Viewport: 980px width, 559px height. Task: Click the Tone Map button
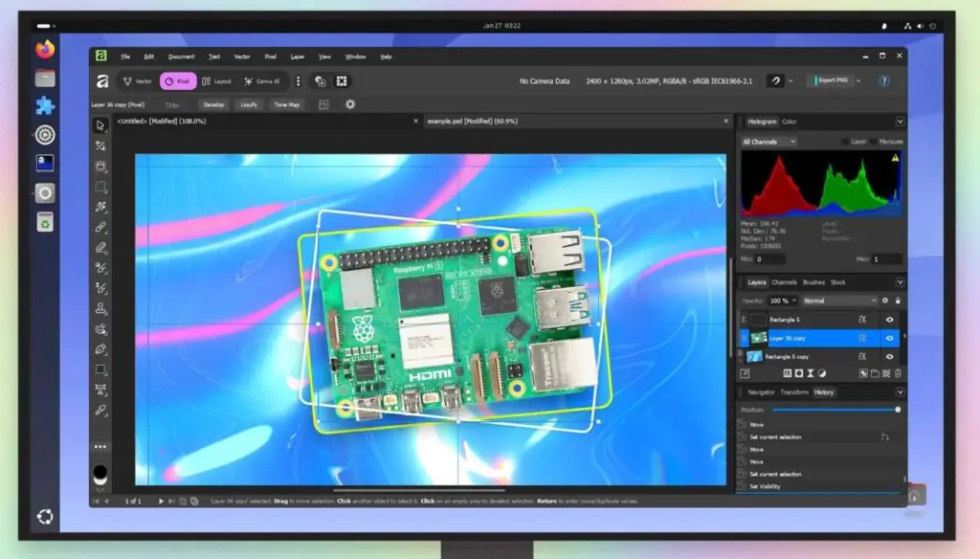coord(286,104)
